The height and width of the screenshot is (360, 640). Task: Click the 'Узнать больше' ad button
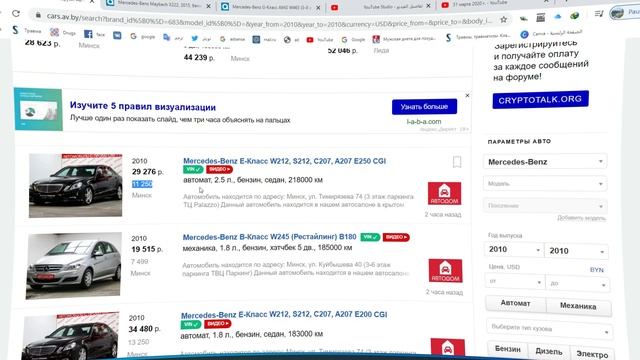point(424,107)
